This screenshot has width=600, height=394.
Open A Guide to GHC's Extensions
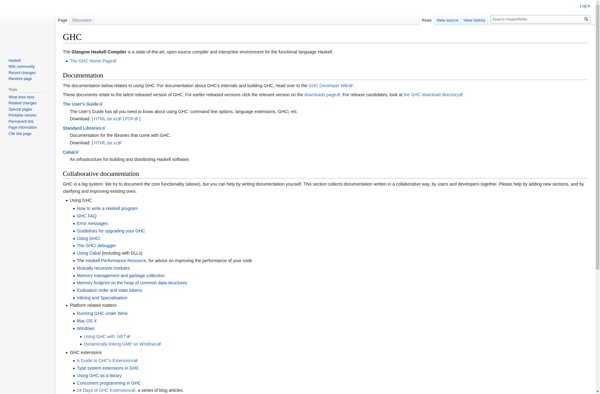pyautogui.click(x=107, y=361)
